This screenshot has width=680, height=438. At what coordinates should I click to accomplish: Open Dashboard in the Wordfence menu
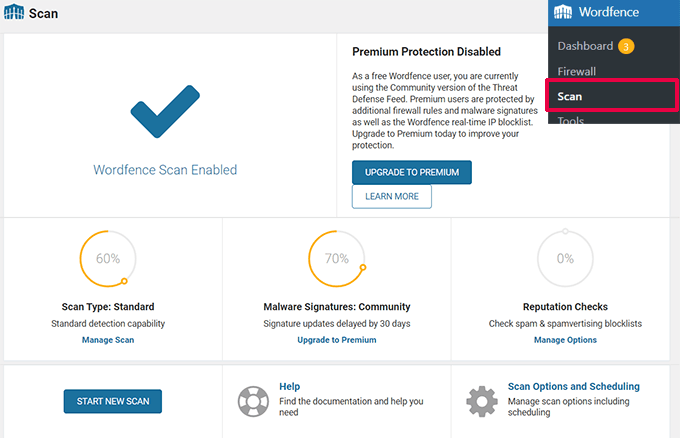pos(585,46)
